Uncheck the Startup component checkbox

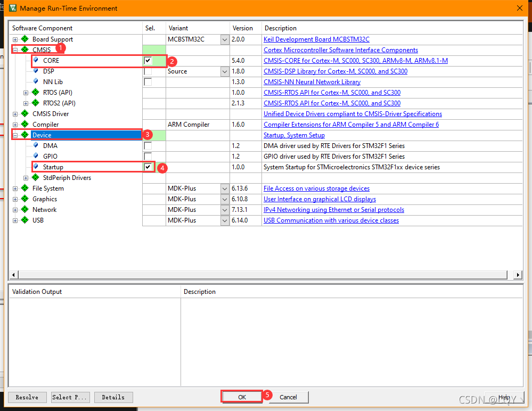[x=148, y=167]
